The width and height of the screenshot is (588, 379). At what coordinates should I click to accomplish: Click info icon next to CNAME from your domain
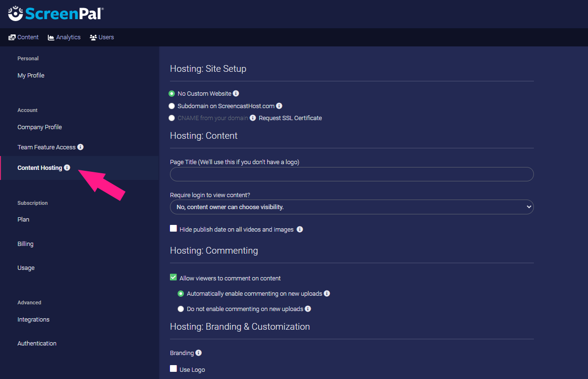253,118
